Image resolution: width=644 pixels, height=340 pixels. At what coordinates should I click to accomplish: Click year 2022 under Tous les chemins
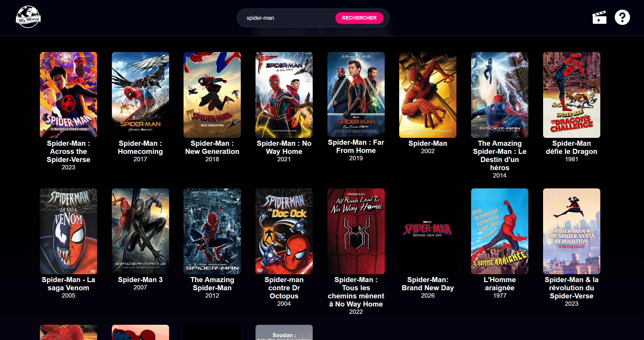pos(356,312)
